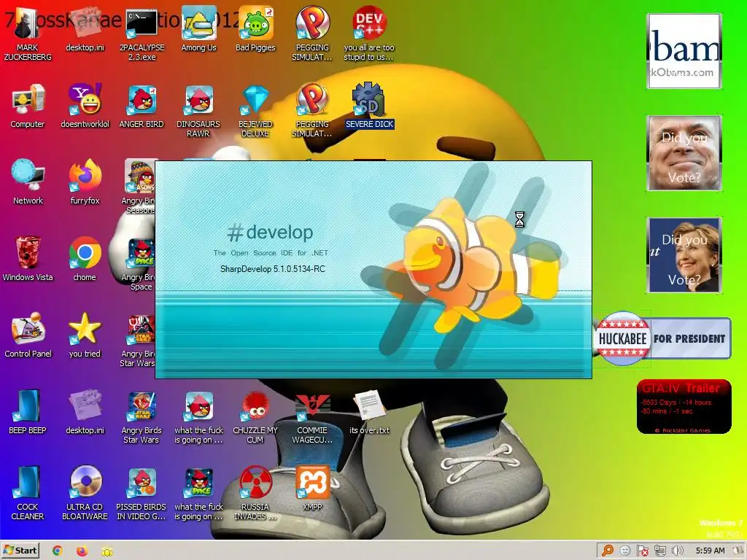Select the Yahoo 'doesntworklol' shortcut
This screenshot has width=747, height=560.
coord(85,106)
